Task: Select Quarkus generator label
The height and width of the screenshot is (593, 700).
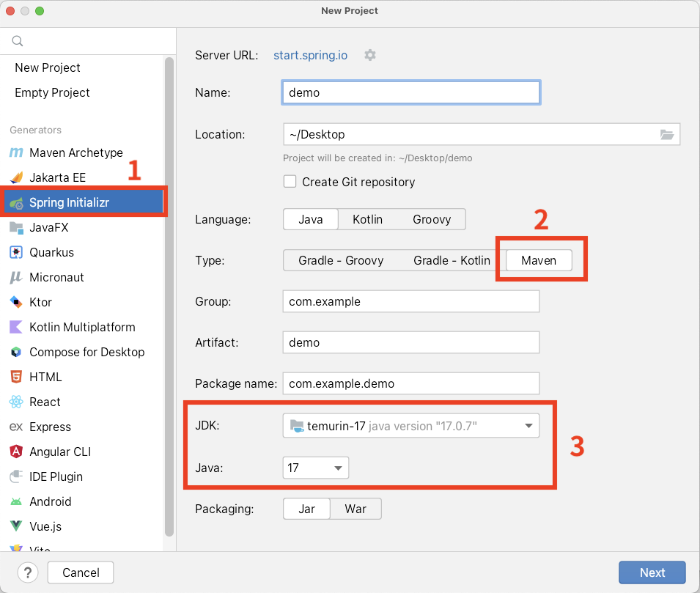Action: (x=51, y=252)
